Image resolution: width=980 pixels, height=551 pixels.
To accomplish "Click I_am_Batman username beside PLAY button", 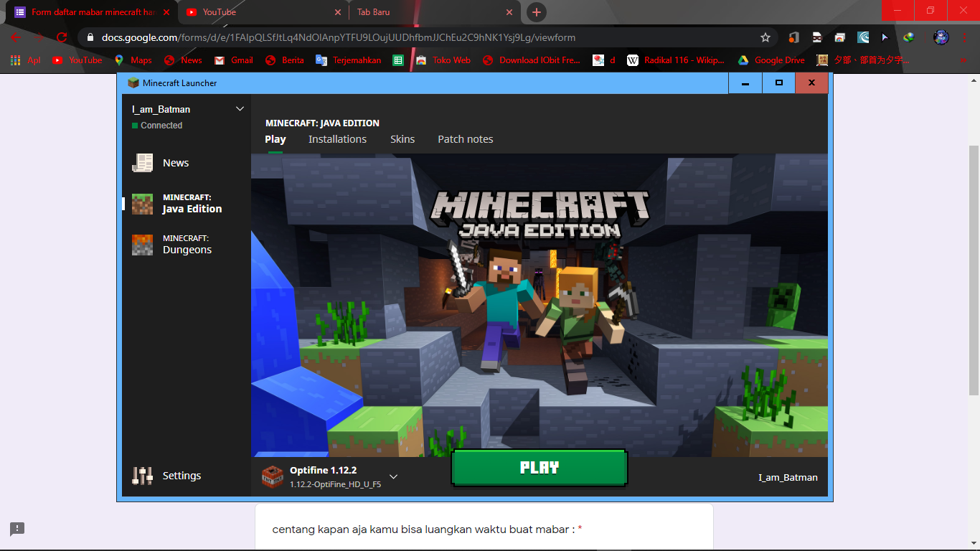I will click(788, 477).
